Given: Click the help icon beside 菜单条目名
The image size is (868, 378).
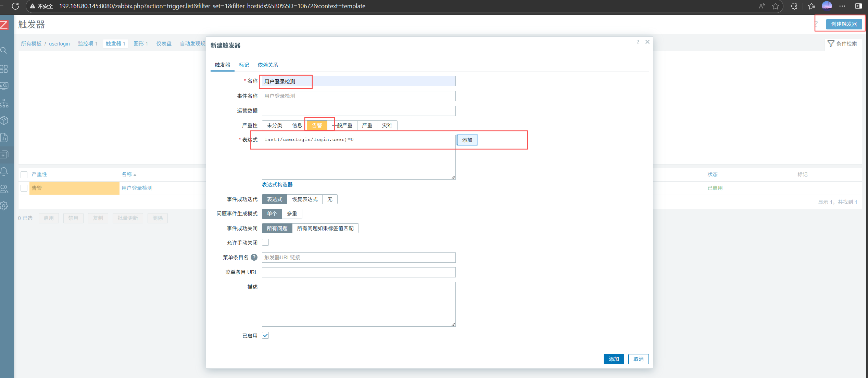Looking at the screenshot, I should (x=254, y=257).
